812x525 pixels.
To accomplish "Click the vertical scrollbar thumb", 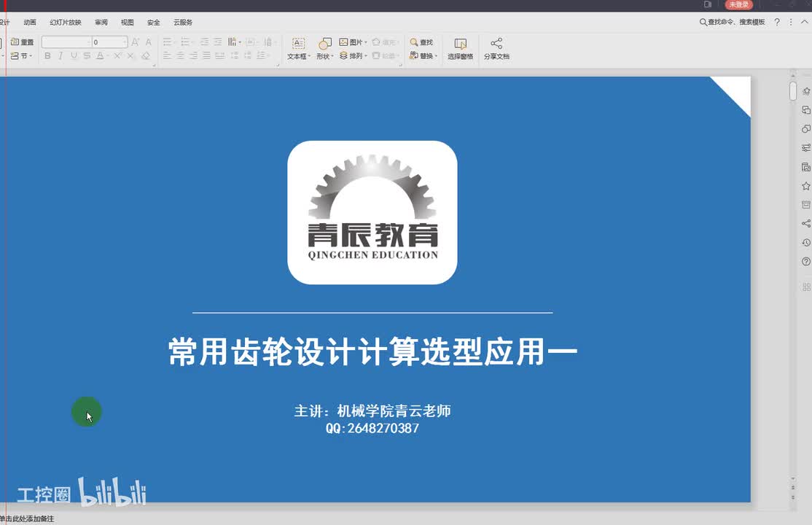I will tap(793, 90).
